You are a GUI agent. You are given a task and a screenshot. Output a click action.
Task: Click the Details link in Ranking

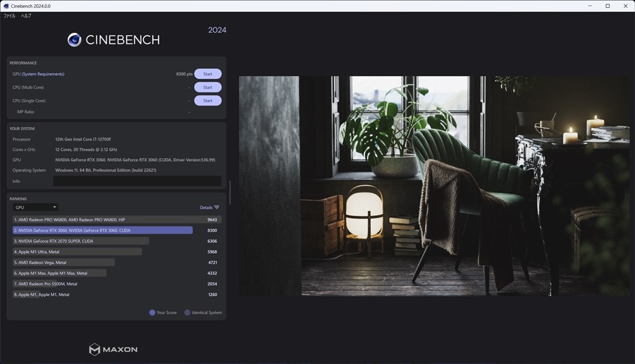click(206, 208)
